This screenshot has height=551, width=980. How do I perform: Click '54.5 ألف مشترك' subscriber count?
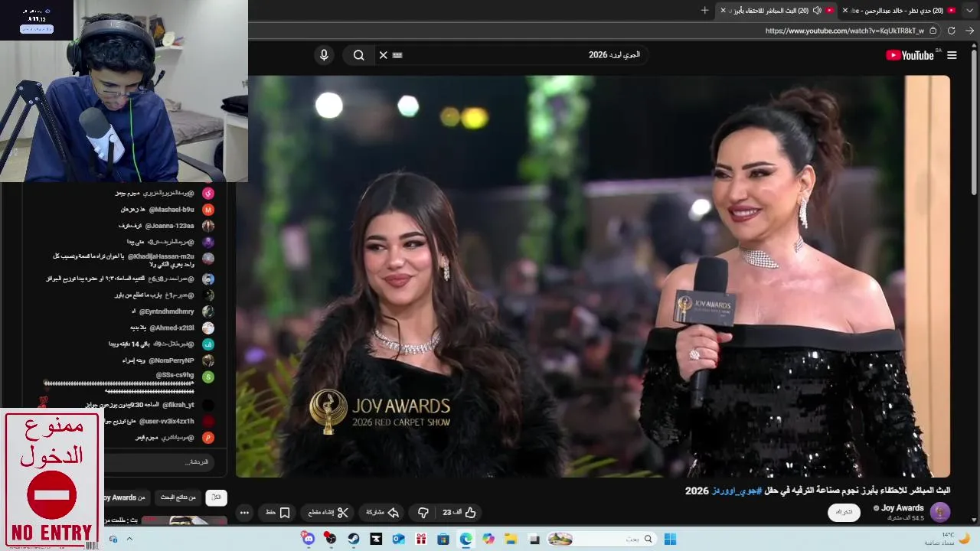click(906, 518)
